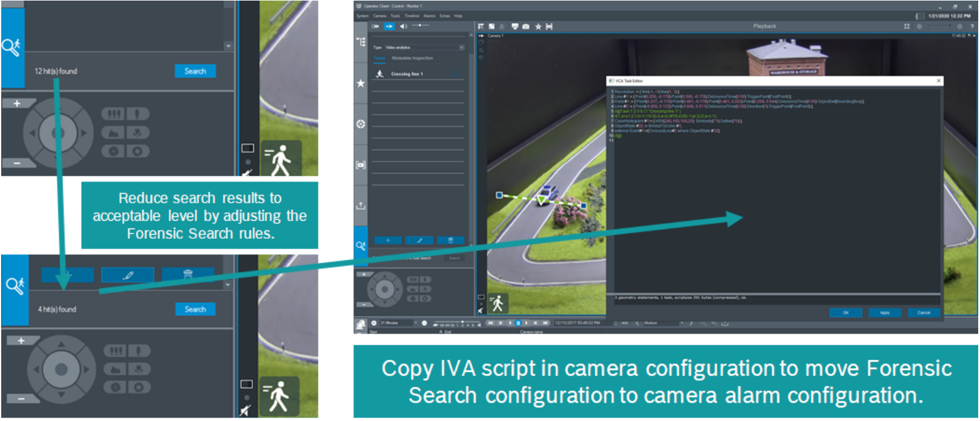Open the Favorites star sidebar panel
The width and height of the screenshot is (980, 421).
pos(361,83)
